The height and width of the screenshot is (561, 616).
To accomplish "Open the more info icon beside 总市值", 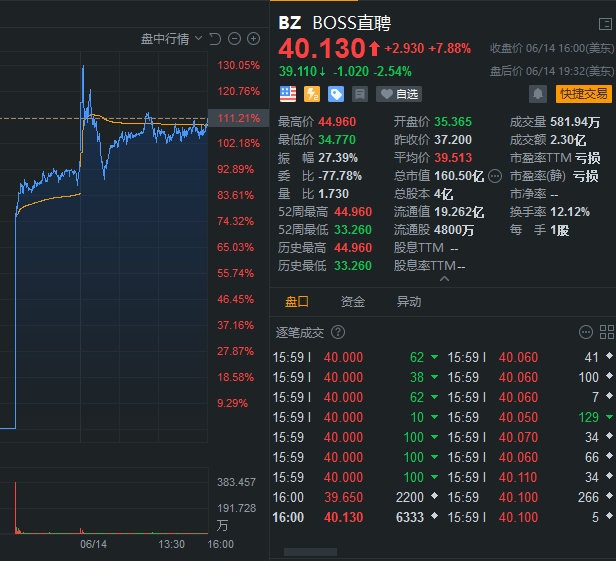I will (x=495, y=176).
